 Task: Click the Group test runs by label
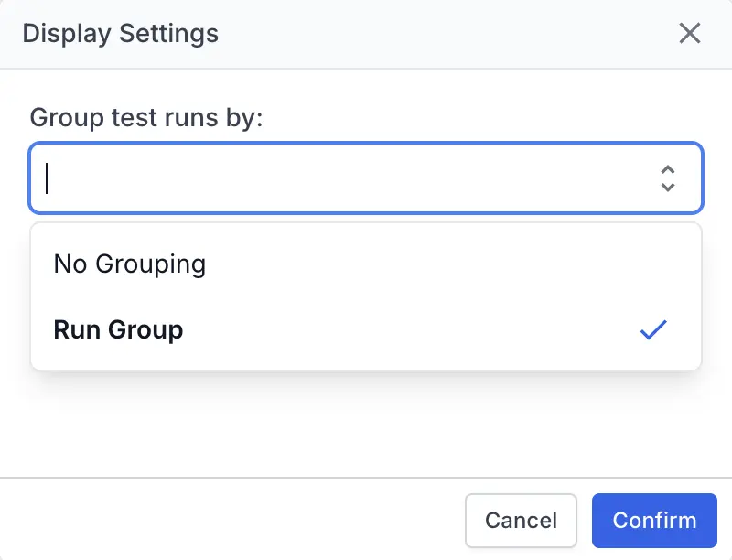point(146,117)
